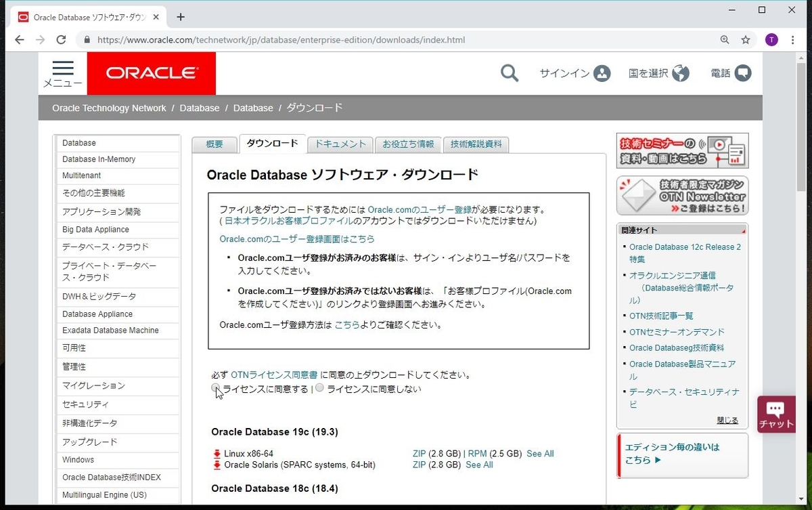Switch to the ドキュメント tab
812x510 pixels.
tap(340, 144)
